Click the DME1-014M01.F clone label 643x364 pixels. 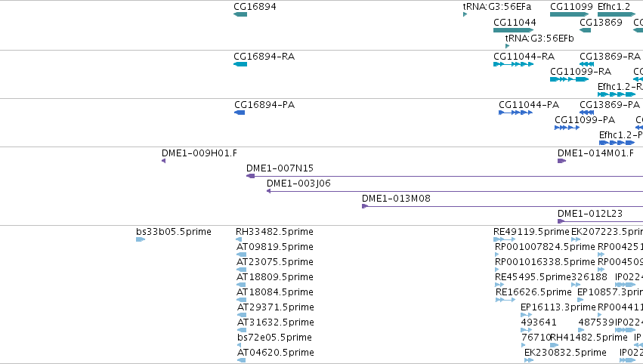click(x=595, y=153)
